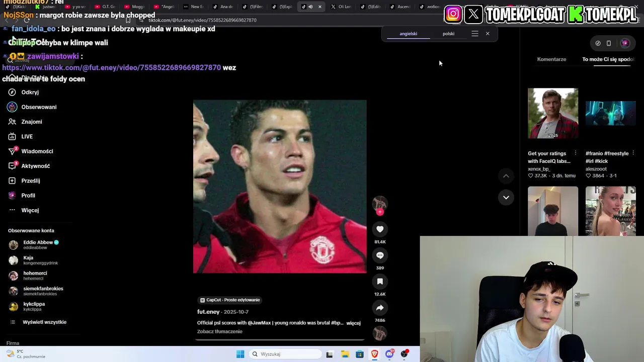Screen dimensions: 644x362
Task: Open comments via the speech bubble icon
Action: 380,255
